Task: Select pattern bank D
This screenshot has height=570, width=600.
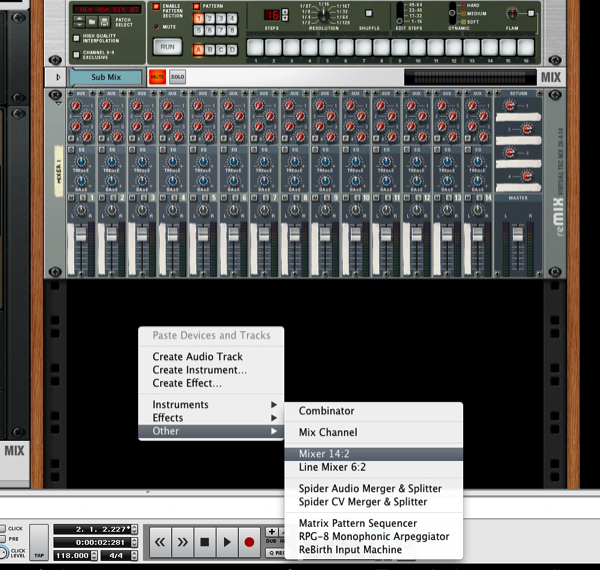Action: tap(232, 50)
